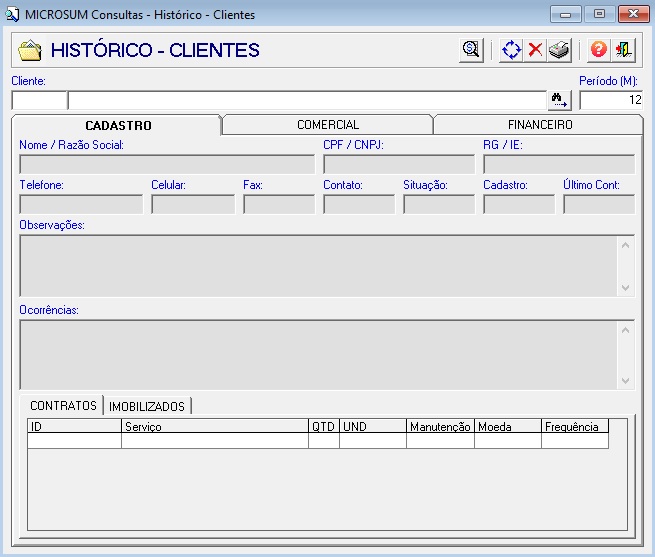The width and height of the screenshot is (655, 557).
Task: Click the Situação field
Action: click(x=439, y=204)
